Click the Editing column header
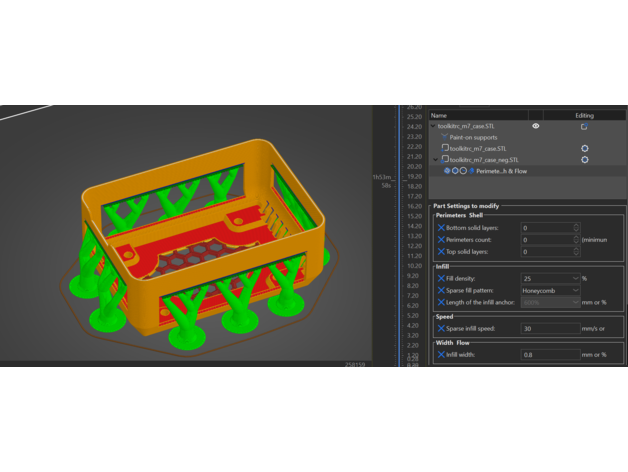Image resolution: width=628 pixels, height=472 pixels. coord(584,115)
